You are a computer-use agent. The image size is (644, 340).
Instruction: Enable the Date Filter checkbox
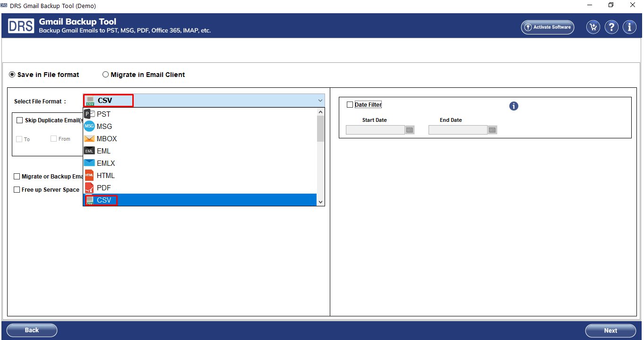click(x=350, y=105)
